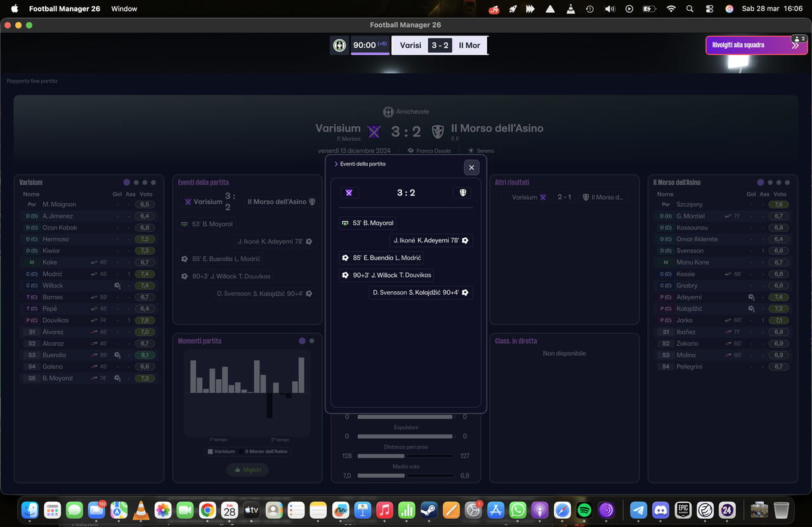Select the second page dot in Momenti partita panel
Image resolution: width=812 pixels, height=527 pixels.
311,341
